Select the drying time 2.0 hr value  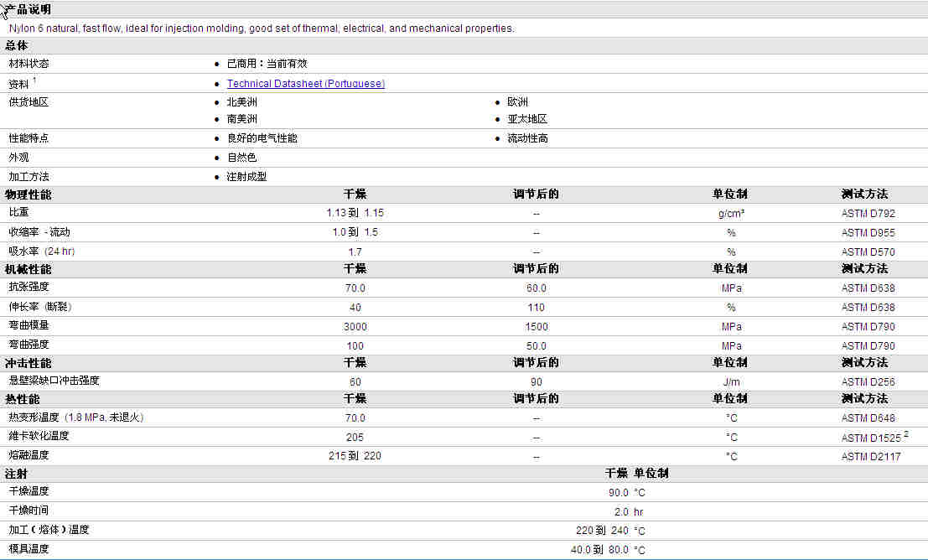pos(629,511)
